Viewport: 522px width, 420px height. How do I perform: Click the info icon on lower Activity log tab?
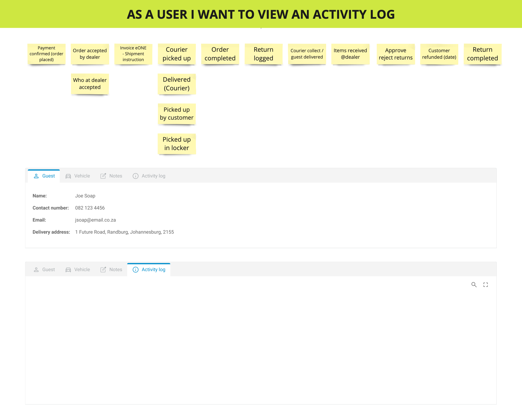[135, 269]
